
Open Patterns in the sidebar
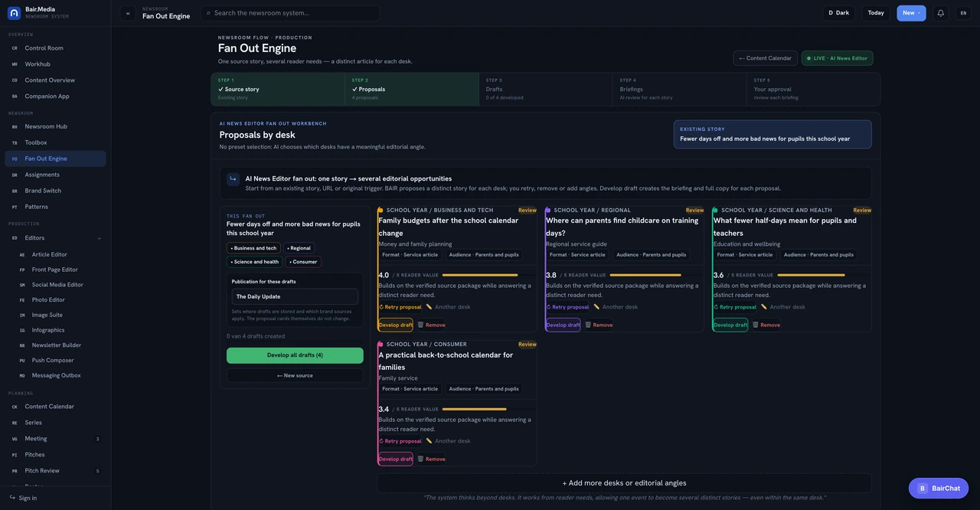tap(55, 207)
